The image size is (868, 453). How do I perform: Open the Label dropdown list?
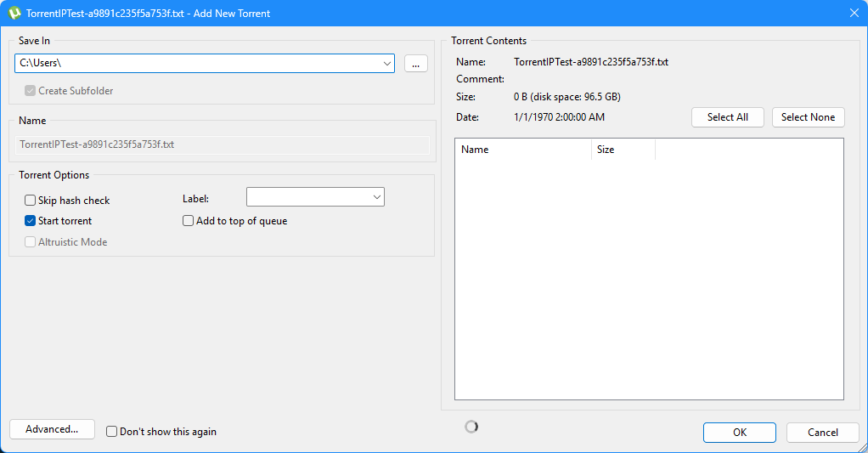tap(377, 197)
